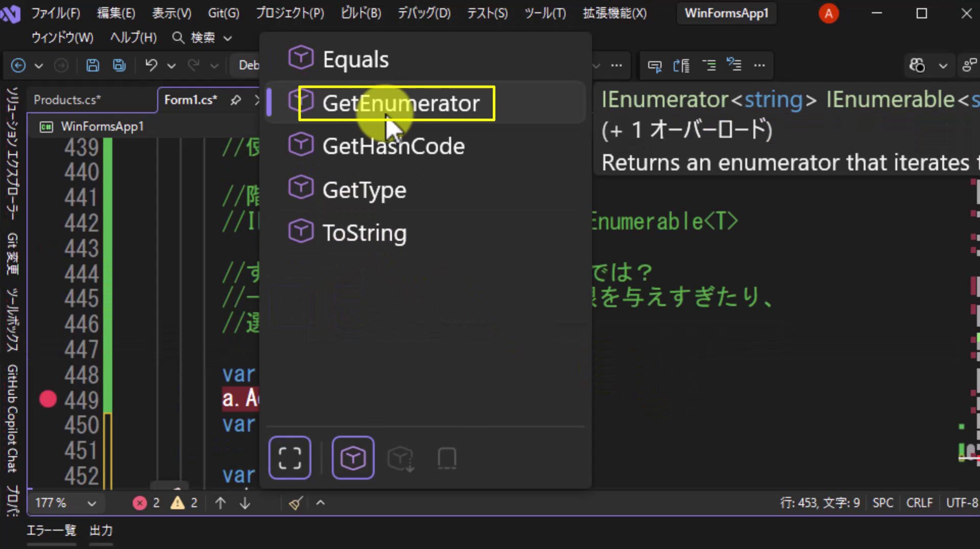Toggle the extension methods filter icon
This screenshot has width=980, height=549.
point(401,459)
